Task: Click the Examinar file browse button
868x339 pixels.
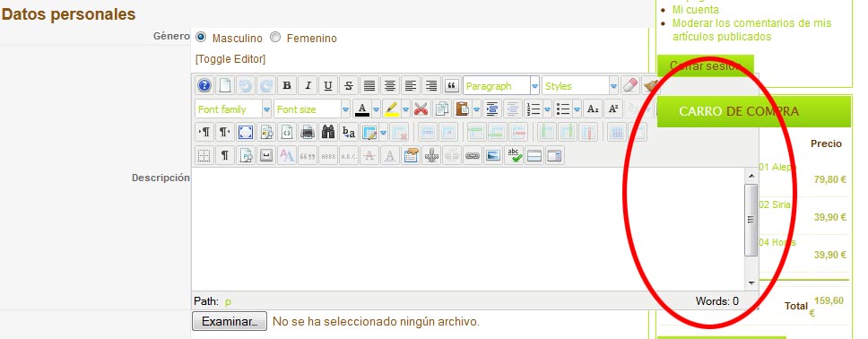Action: point(230,321)
